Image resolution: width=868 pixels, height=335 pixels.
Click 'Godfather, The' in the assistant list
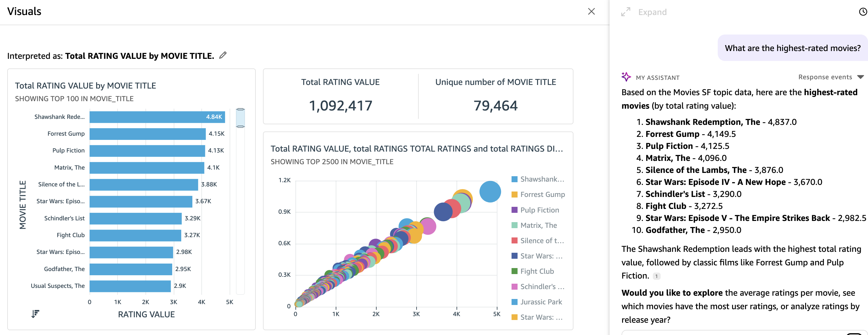tap(675, 230)
